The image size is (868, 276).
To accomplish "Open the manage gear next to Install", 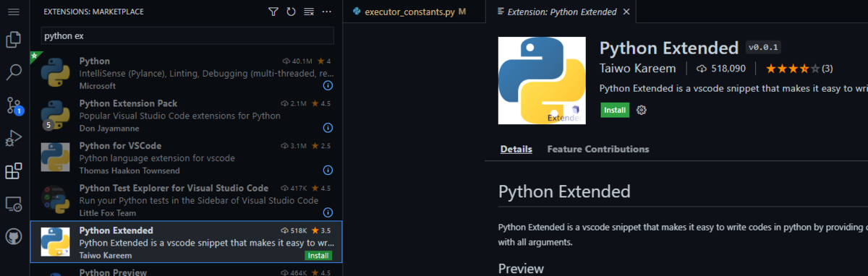I will (641, 110).
